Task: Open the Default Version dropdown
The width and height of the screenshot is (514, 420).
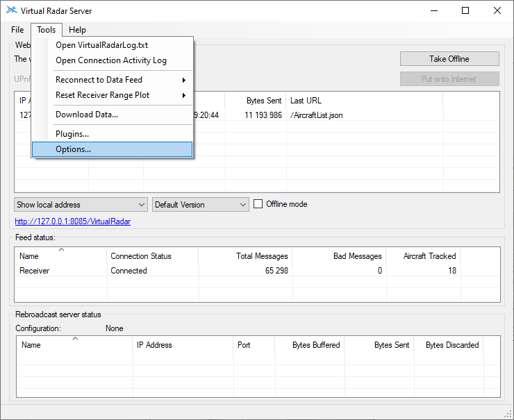Action: coord(200,205)
